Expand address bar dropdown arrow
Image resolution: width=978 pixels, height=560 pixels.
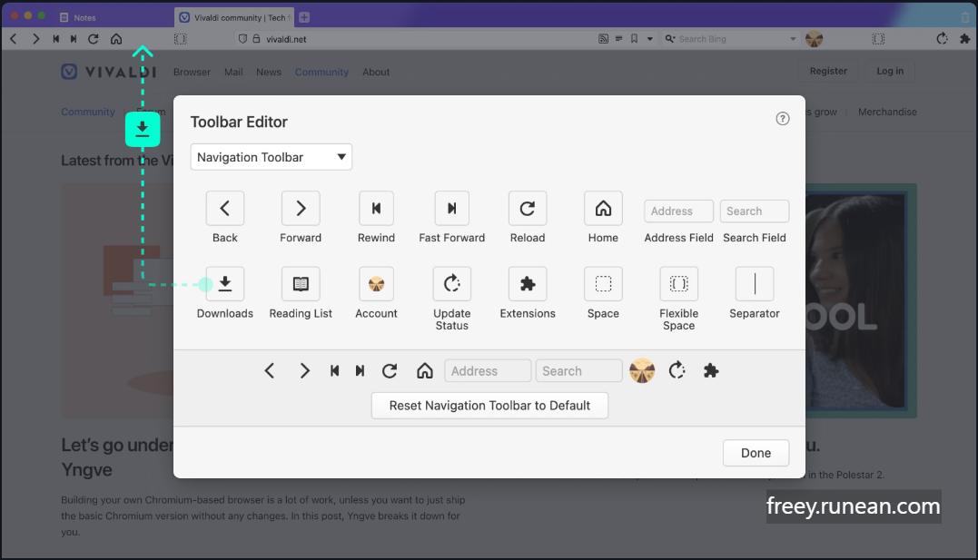(650, 39)
